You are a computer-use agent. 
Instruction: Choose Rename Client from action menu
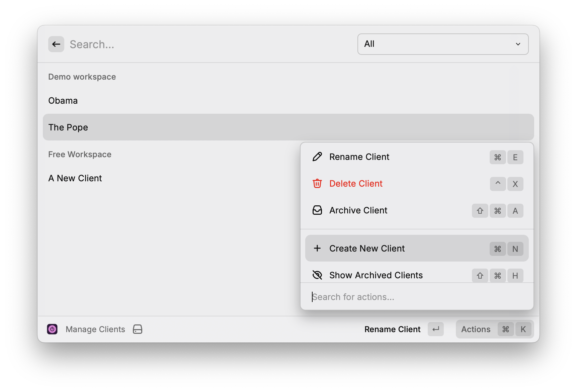tap(417, 157)
